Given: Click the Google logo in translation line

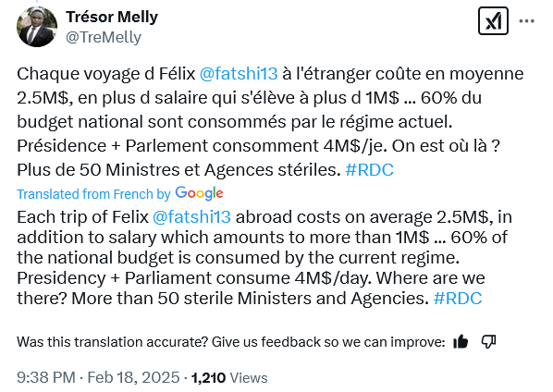Looking at the screenshot, I should 199,193.
